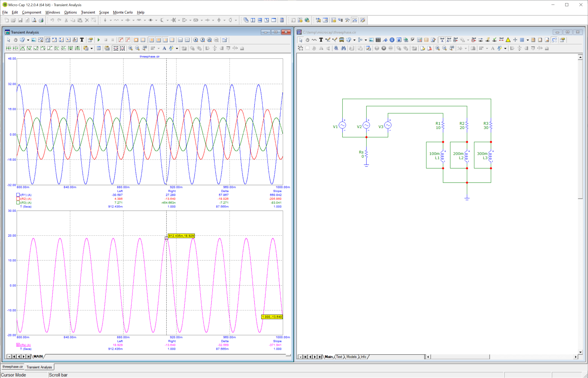Toggle the I(R1) curve checkbox
Image resolution: width=588 pixels, height=378 pixels.
click(18, 195)
